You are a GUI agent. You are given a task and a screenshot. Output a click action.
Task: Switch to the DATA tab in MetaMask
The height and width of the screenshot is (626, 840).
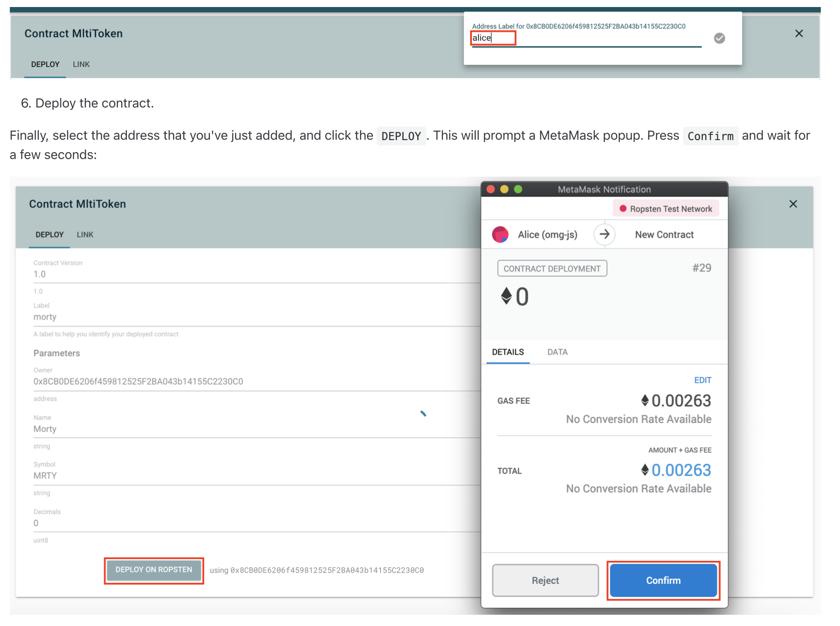[557, 352]
